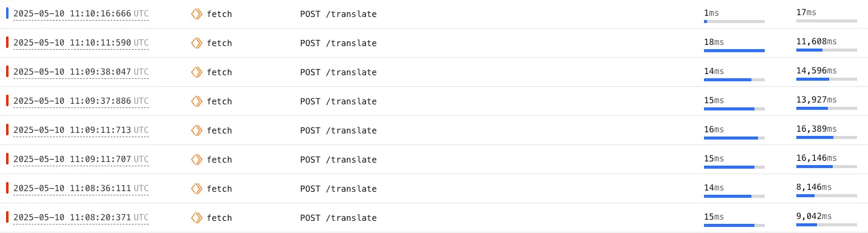Screen dimensions: 868x233
Task: Select POST /translate in the 11:09:37:886 row
Action: coord(338,101)
